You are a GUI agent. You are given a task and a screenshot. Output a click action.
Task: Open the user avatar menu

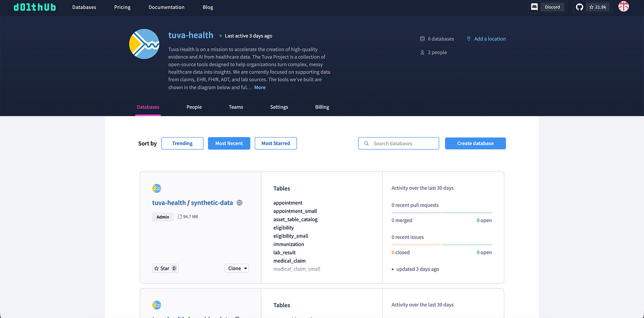[x=624, y=7]
